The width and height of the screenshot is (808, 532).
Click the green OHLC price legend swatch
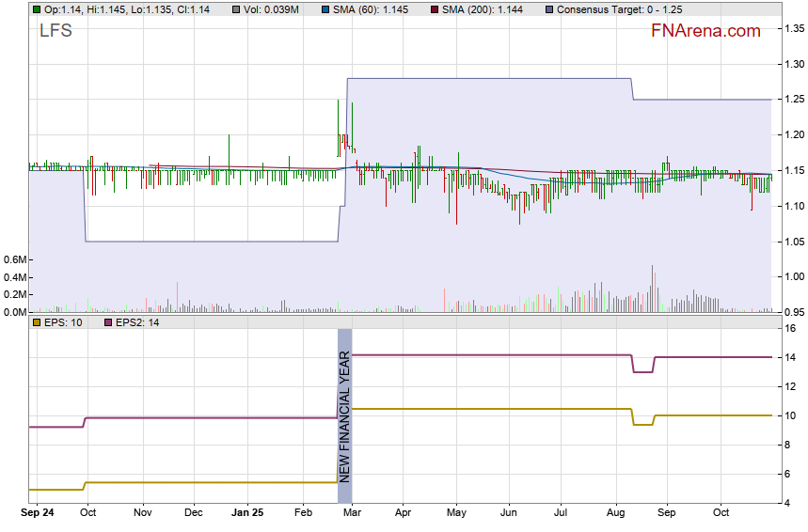click(x=37, y=9)
